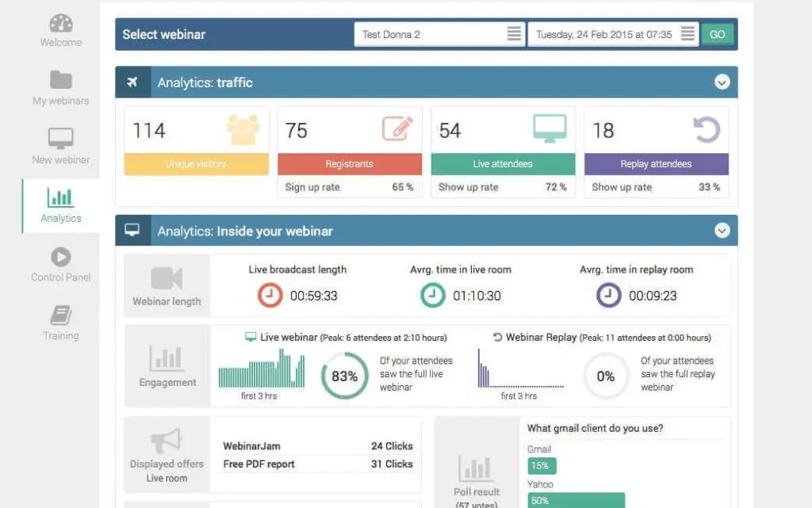Viewport: 812px width, 508px height.
Task: Click the red Live broadcast length clock
Action: (x=270, y=296)
